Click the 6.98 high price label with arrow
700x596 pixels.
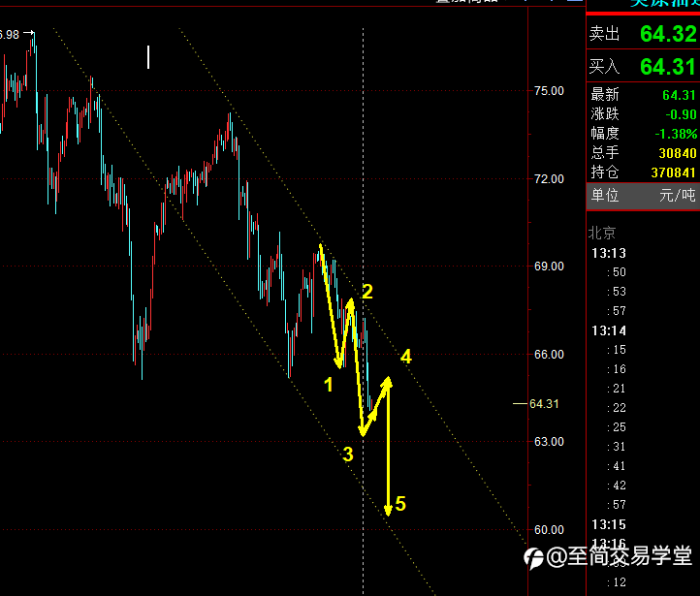pyautogui.click(x=16, y=34)
